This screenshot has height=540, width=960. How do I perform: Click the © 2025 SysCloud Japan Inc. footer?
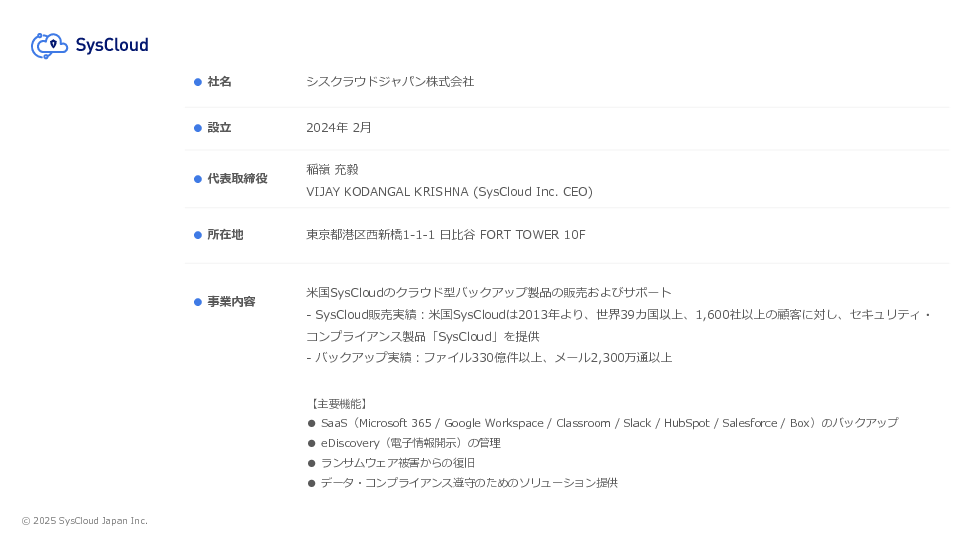85,521
